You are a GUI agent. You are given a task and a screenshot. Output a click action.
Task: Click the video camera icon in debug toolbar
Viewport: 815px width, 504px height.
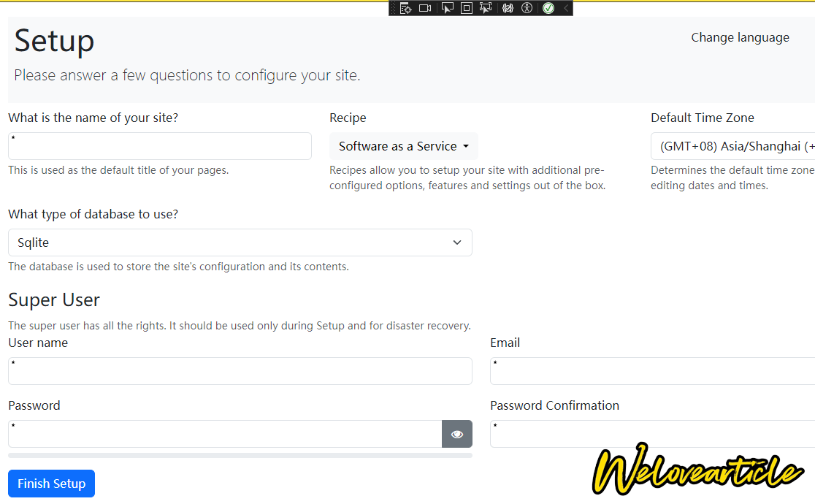[x=425, y=8]
